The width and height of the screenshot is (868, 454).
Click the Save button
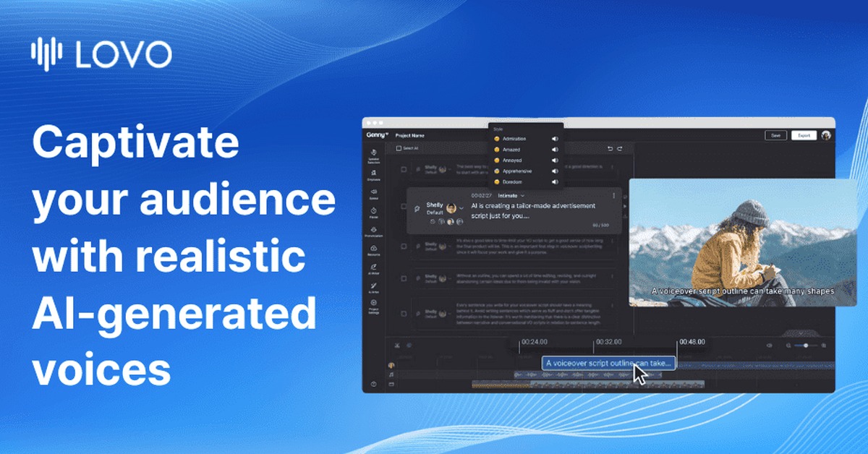tap(775, 135)
